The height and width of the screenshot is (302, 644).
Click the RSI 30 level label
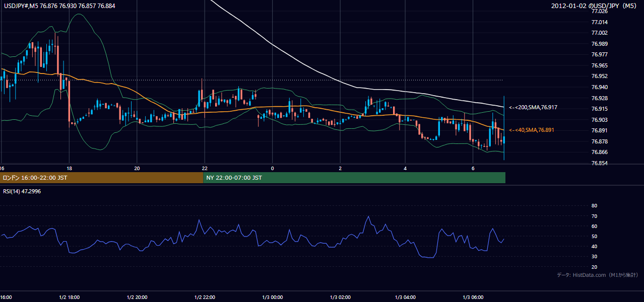coord(594,257)
